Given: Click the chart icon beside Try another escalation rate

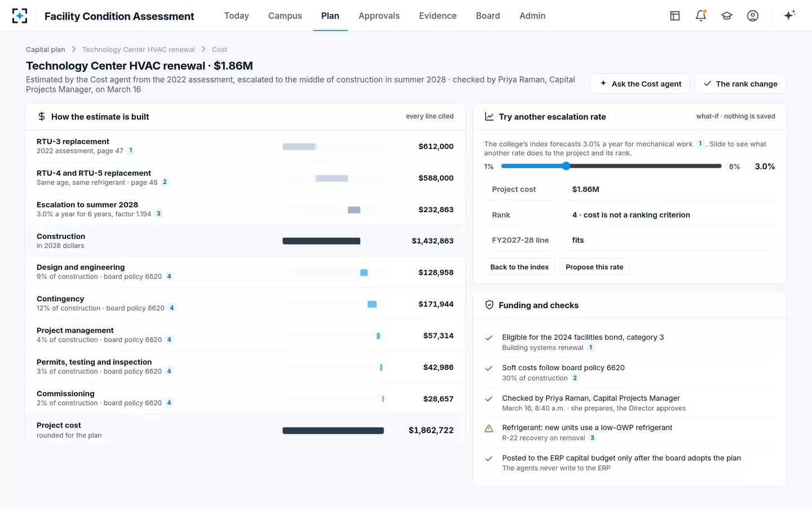Looking at the screenshot, I should click(x=489, y=116).
